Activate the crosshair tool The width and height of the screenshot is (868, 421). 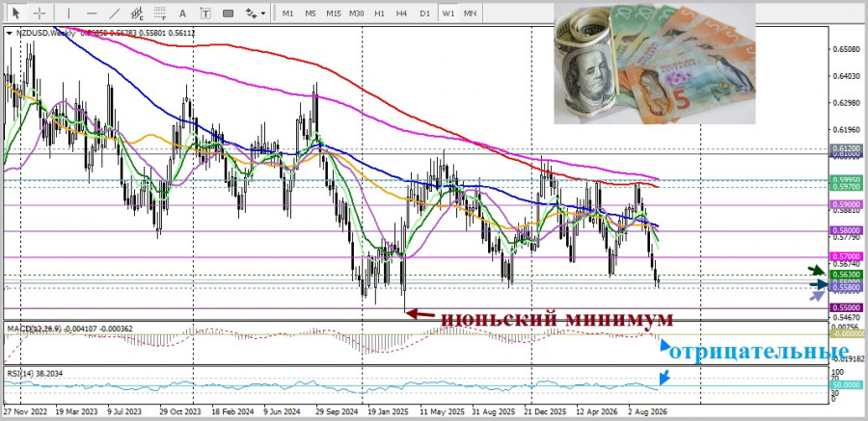click(40, 13)
